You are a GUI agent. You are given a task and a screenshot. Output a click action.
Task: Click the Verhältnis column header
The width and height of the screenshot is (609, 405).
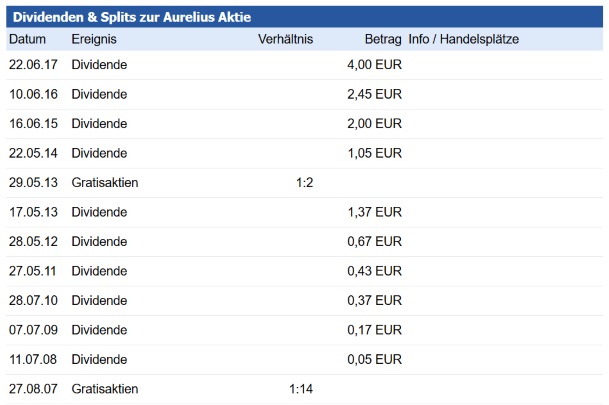click(x=285, y=39)
